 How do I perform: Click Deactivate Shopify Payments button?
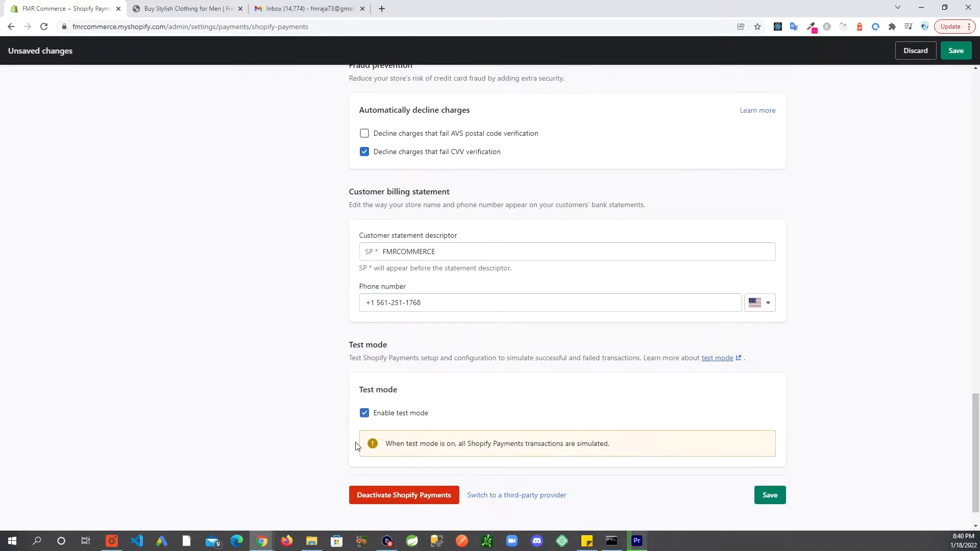[x=404, y=495]
